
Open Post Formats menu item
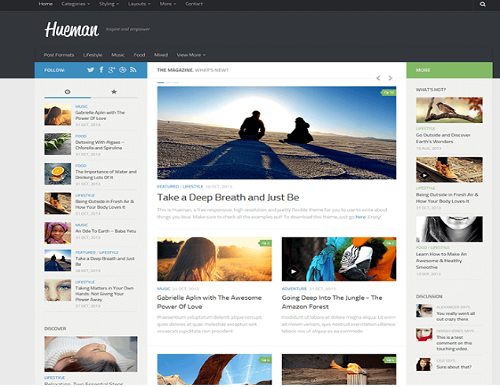(59, 55)
